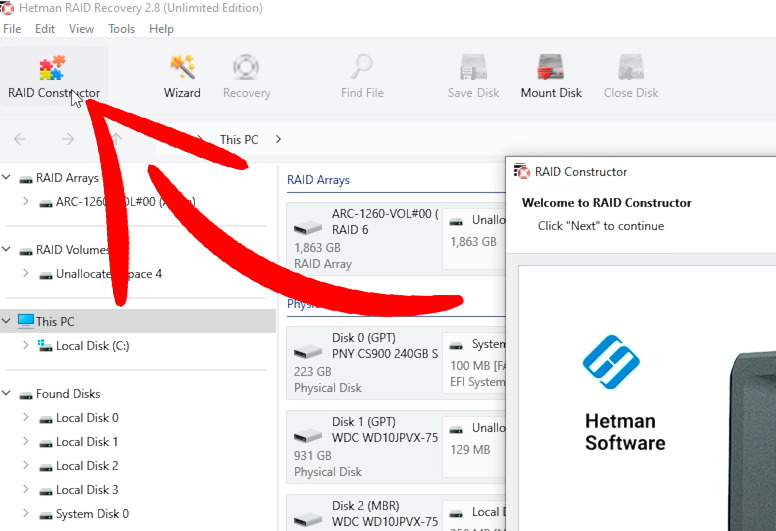This screenshot has width=776, height=531.
Task: Select This PC in the tree
Action: pyautogui.click(x=55, y=322)
